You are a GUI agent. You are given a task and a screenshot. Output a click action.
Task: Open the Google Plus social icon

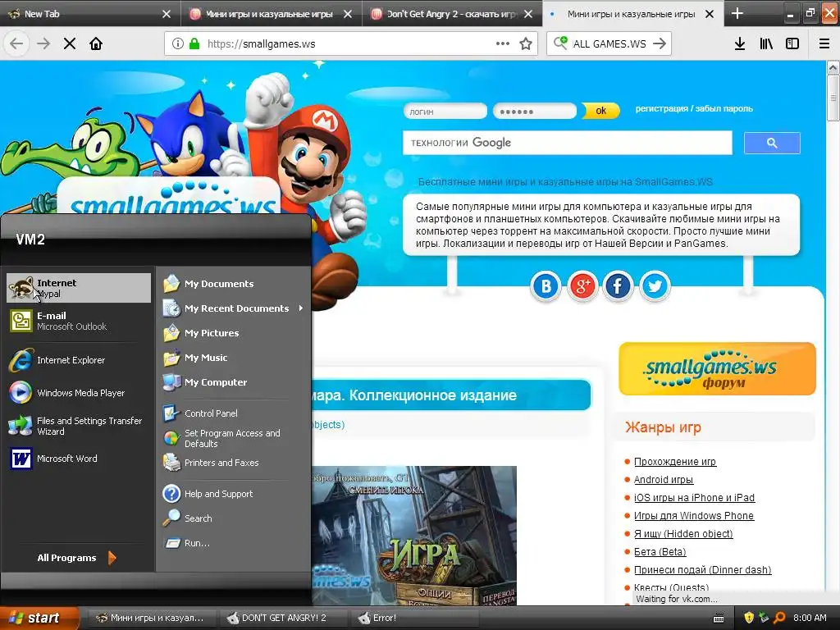click(x=582, y=286)
